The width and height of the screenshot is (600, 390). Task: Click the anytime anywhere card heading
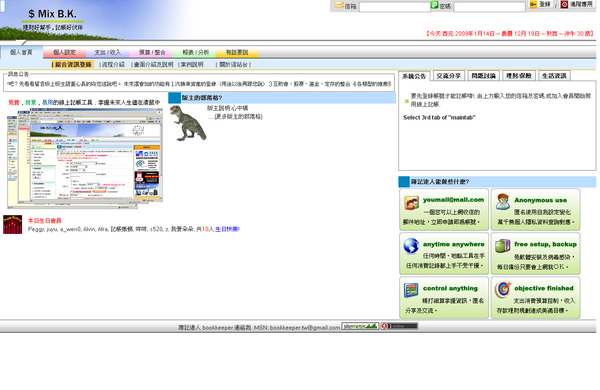click(453, 244)
